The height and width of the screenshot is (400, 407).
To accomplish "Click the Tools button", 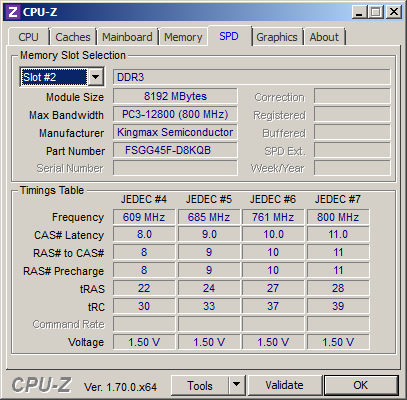I will click(x=200, y=386).
